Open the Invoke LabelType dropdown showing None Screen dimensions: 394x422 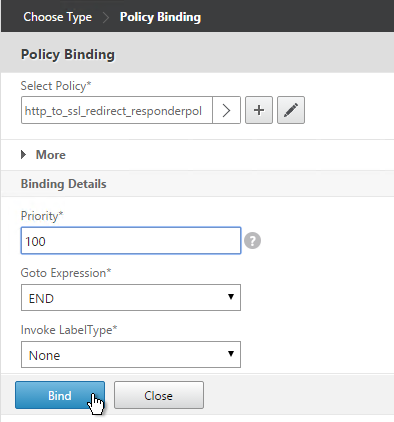pos(131,354)
